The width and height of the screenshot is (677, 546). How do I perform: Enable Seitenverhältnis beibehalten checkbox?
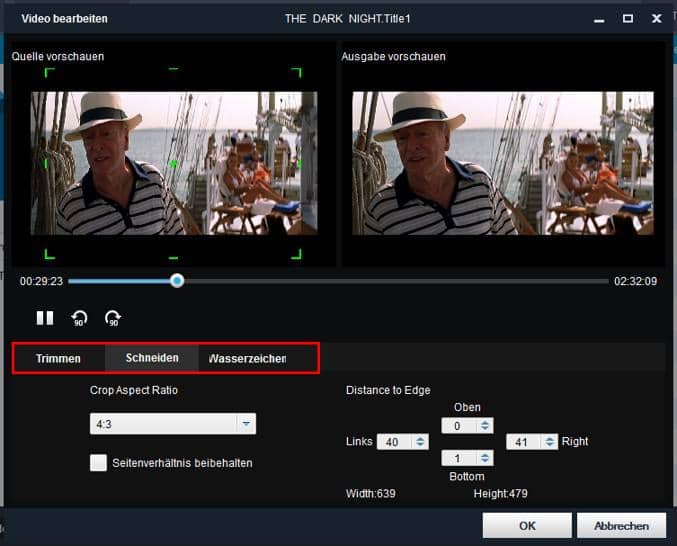tap(98, 463)
